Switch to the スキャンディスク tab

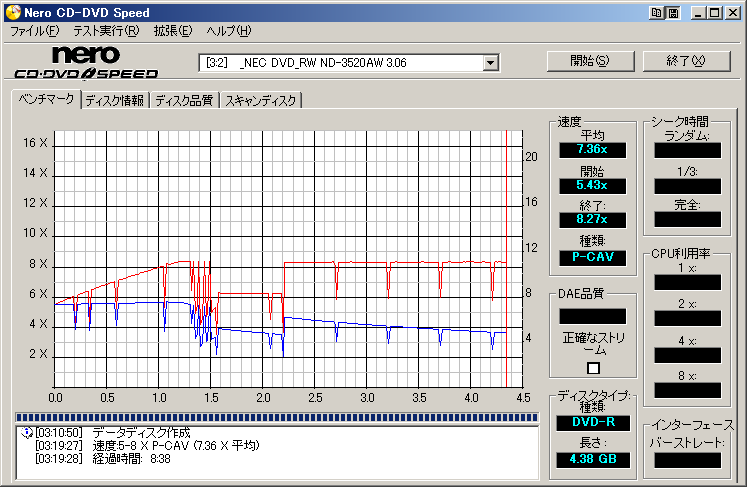pos(260,100)
